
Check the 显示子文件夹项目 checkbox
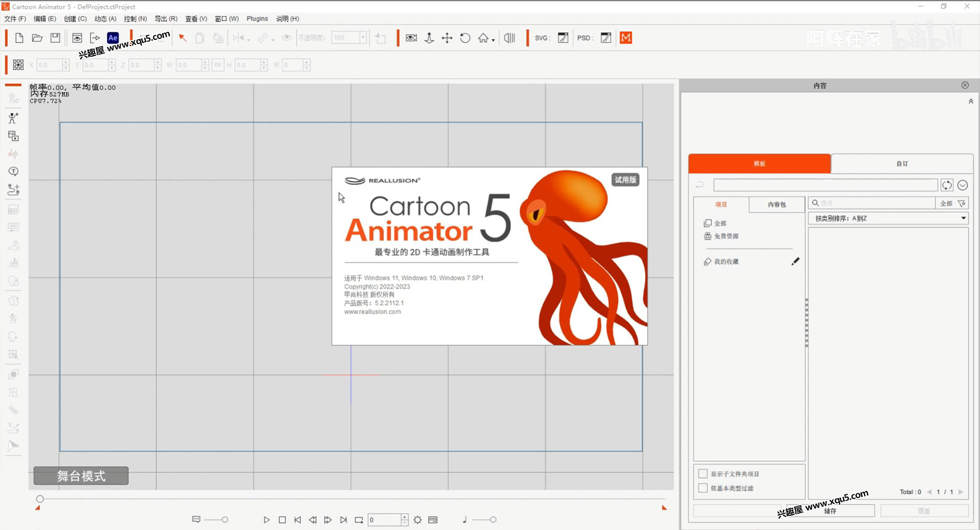click(703, 474)
